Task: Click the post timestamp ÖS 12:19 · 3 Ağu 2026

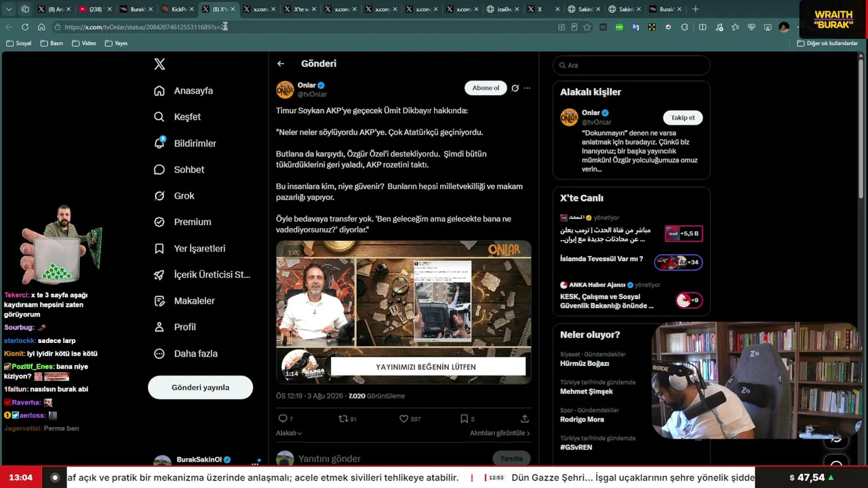Action: pos(309,396)
